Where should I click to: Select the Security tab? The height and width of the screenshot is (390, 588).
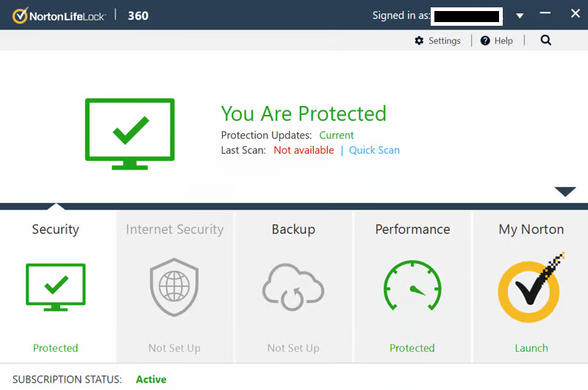(x=56, y=230)
